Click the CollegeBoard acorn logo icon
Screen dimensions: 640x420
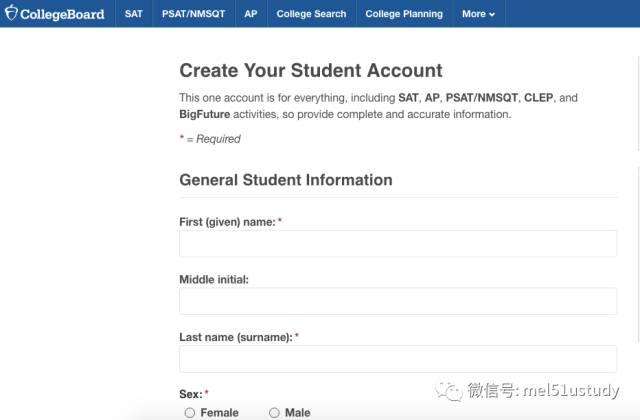coord(11,13)
